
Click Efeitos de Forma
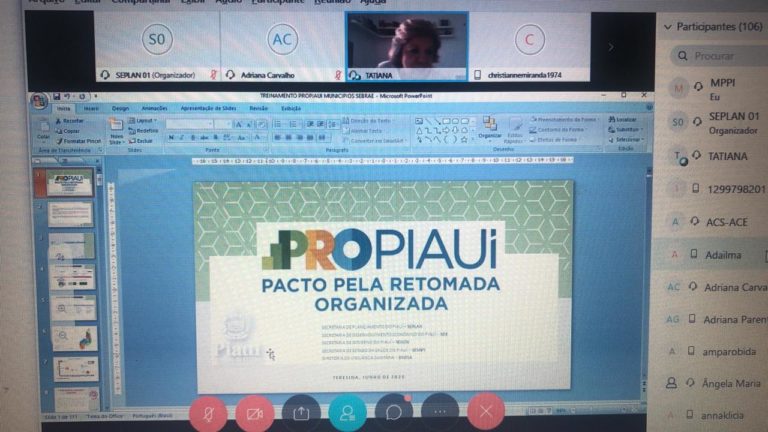point(555,140)
